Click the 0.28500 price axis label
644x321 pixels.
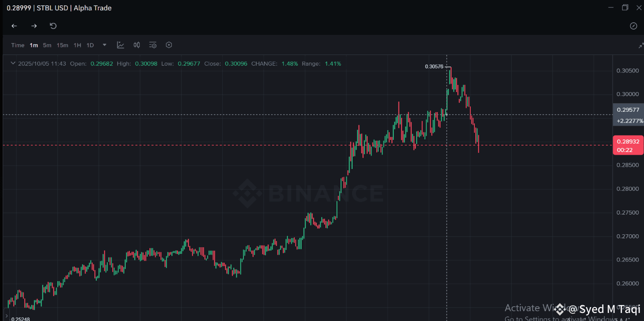coord(627,165)
